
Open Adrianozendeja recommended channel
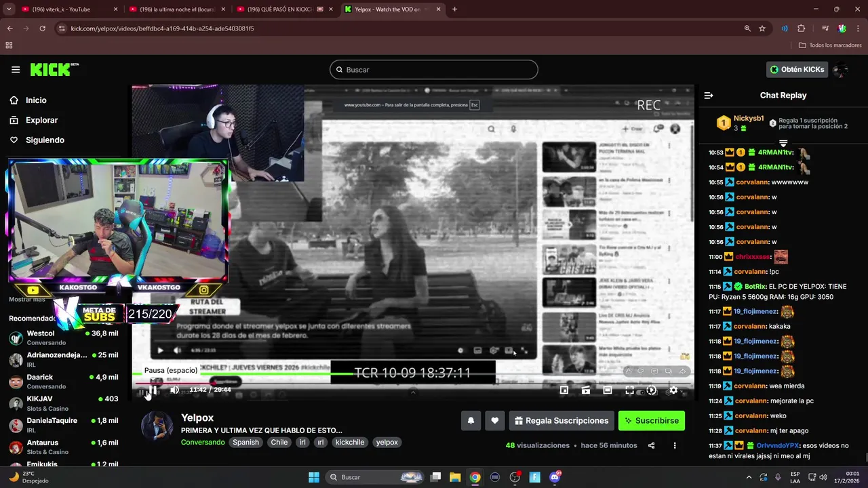pos(64,359)
